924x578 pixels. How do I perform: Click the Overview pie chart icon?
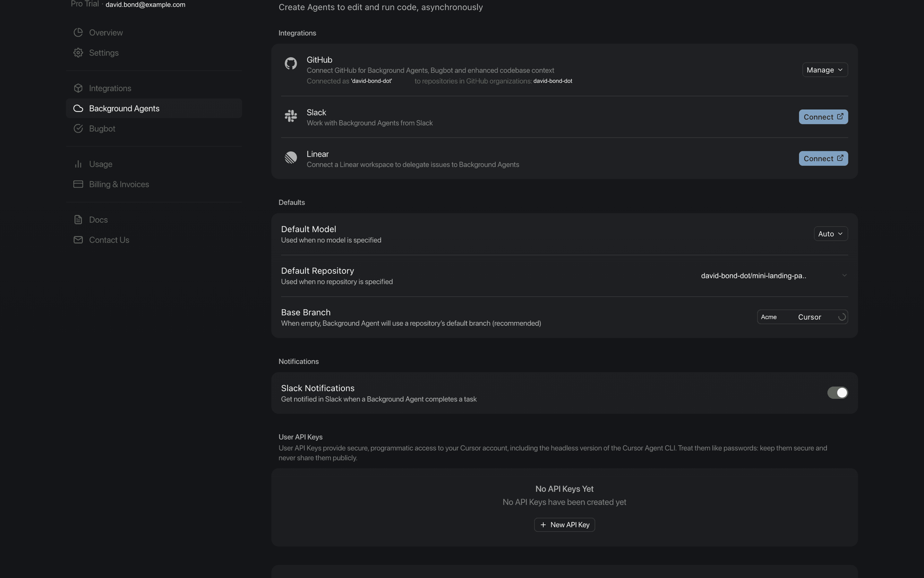pos(78,32)
